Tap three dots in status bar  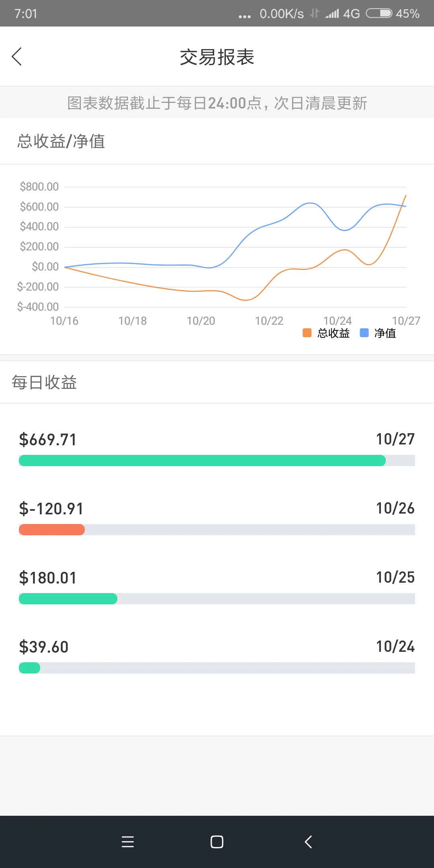coord(244,16)
